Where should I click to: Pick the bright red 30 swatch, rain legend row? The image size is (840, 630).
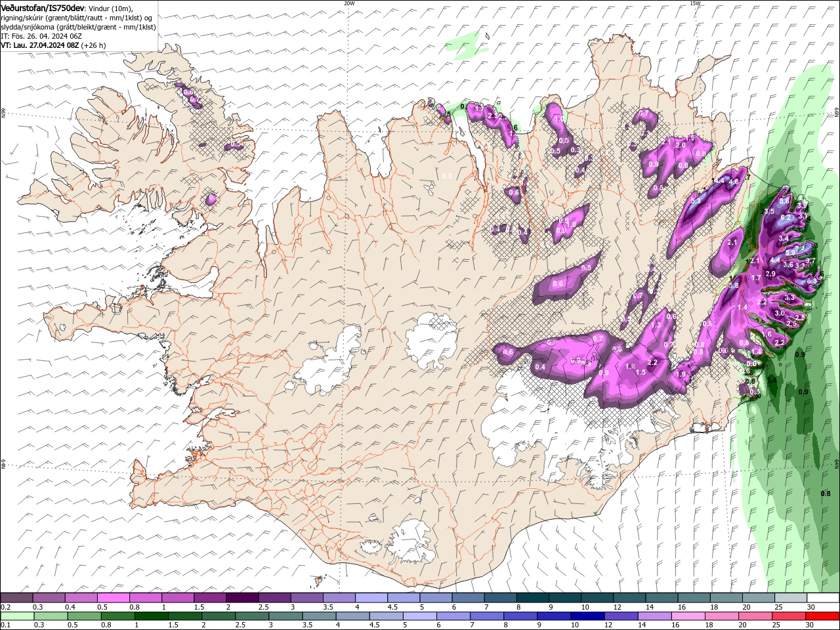tap(823, 616)
